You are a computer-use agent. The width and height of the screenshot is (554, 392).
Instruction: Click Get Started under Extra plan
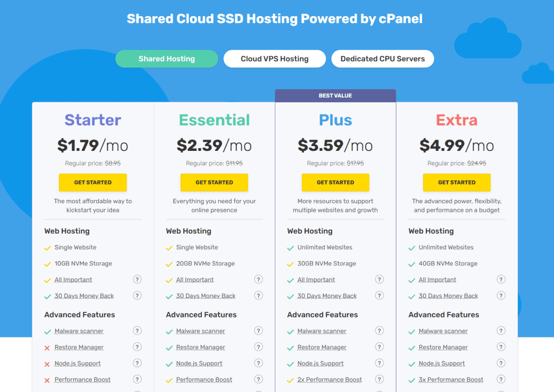point(457,182)
